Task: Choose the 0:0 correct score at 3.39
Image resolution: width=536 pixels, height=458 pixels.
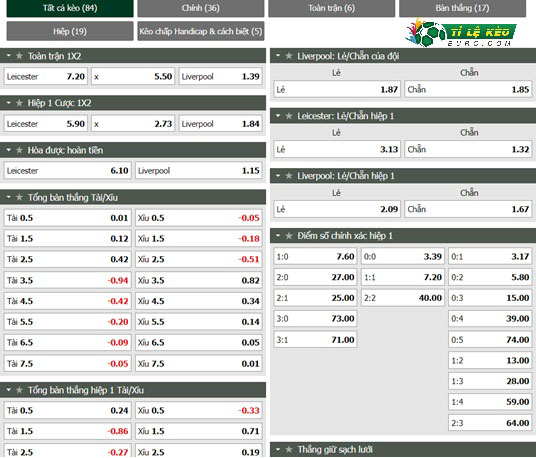Action: (x=403, y=256)
